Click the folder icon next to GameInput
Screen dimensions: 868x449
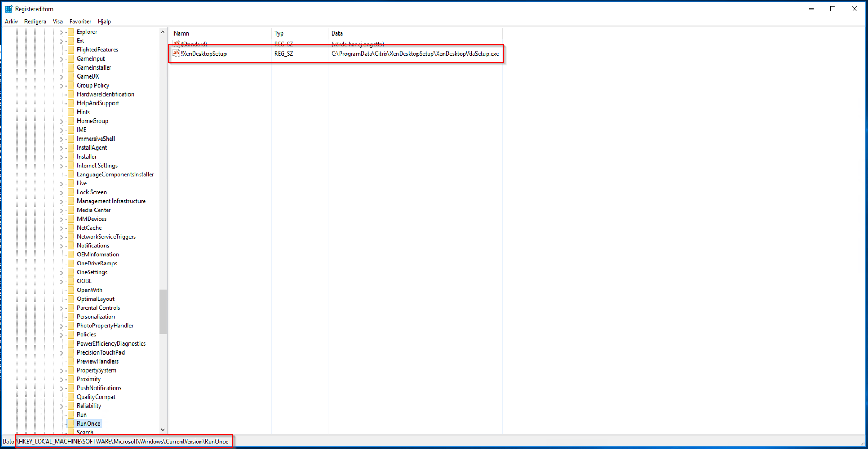point(71,59)
